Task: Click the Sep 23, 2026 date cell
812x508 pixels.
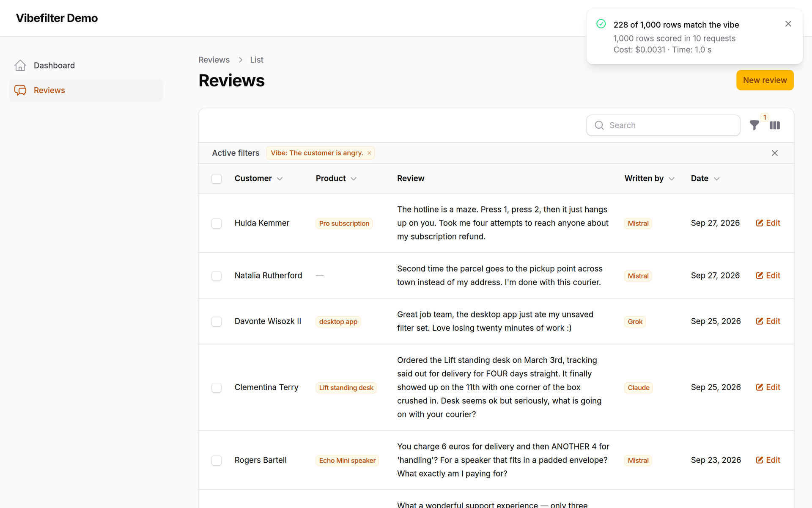Action: pyautogui.click(x=716, y=460)
